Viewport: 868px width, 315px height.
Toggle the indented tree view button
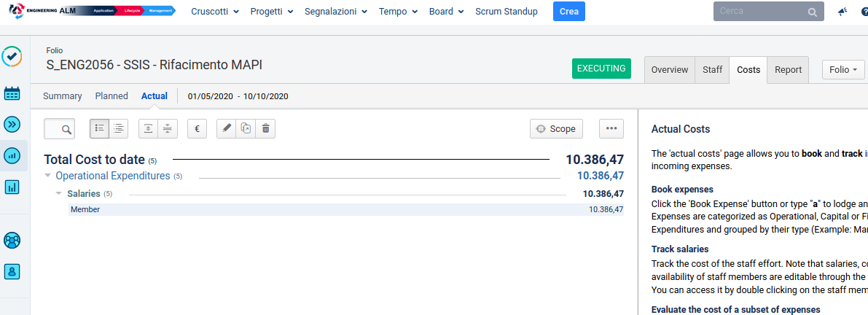120,128
